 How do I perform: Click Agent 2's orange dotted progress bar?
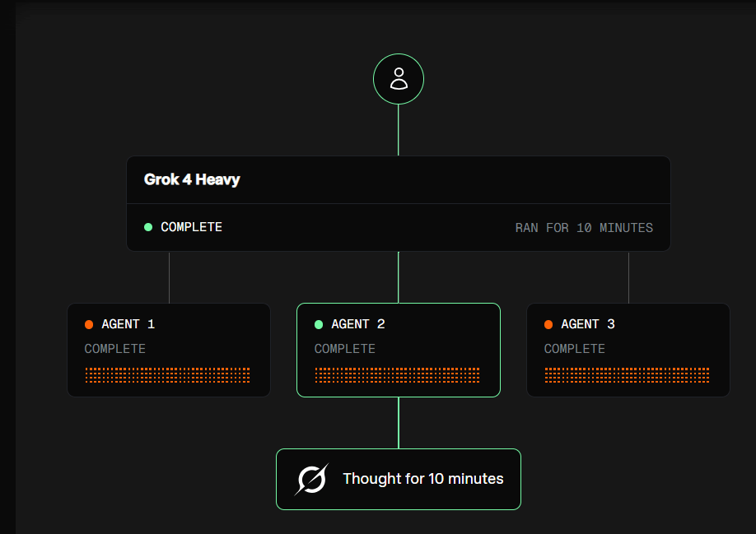(397, 375)
